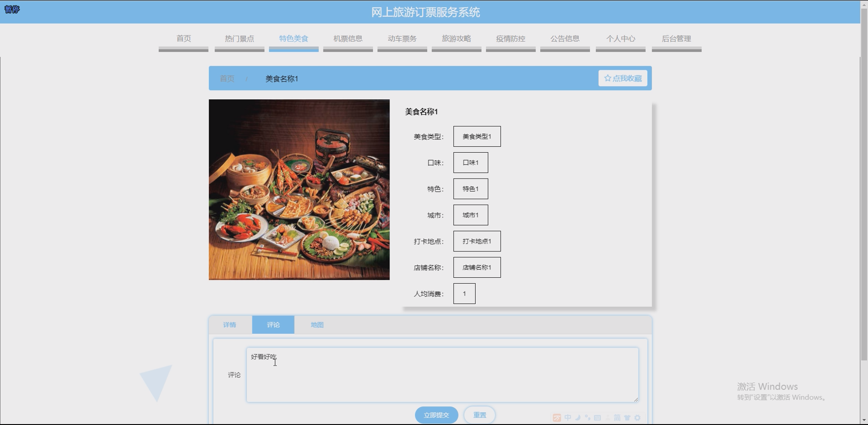Open the 动车票务 navigation item
Screen dimensions: 868x425
(402, 39)
